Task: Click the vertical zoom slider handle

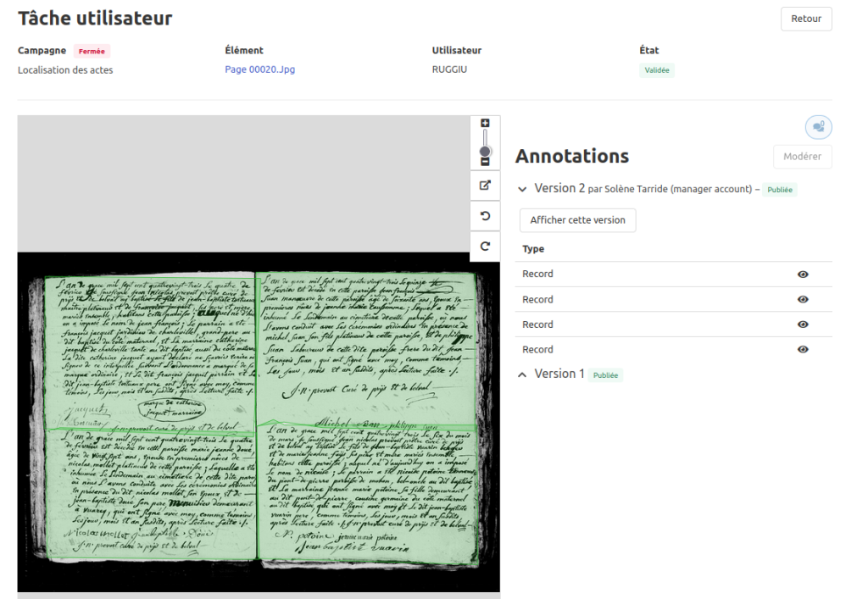Action: (x=485, y=151)
